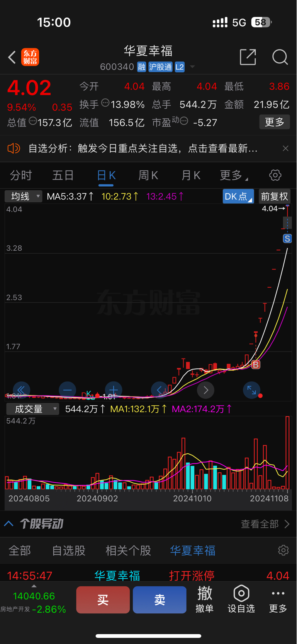Tap the current price 4.02
Image resolution: width=297 pixels, height=644 pixels.
[x=29, y=88]
